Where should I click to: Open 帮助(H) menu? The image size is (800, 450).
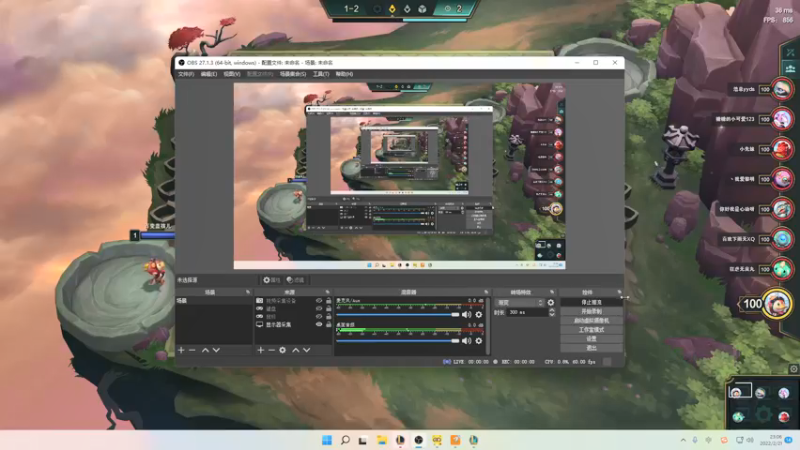344,74
